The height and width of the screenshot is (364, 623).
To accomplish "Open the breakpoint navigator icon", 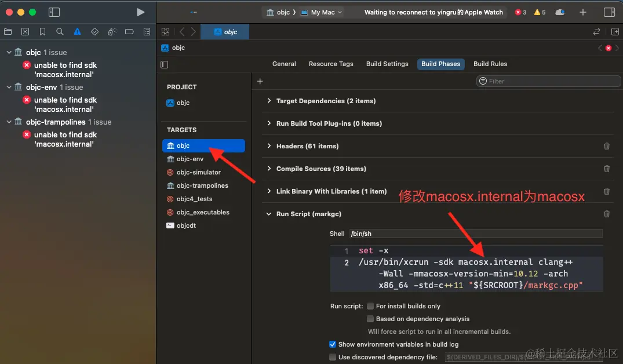I will point(129,32).
